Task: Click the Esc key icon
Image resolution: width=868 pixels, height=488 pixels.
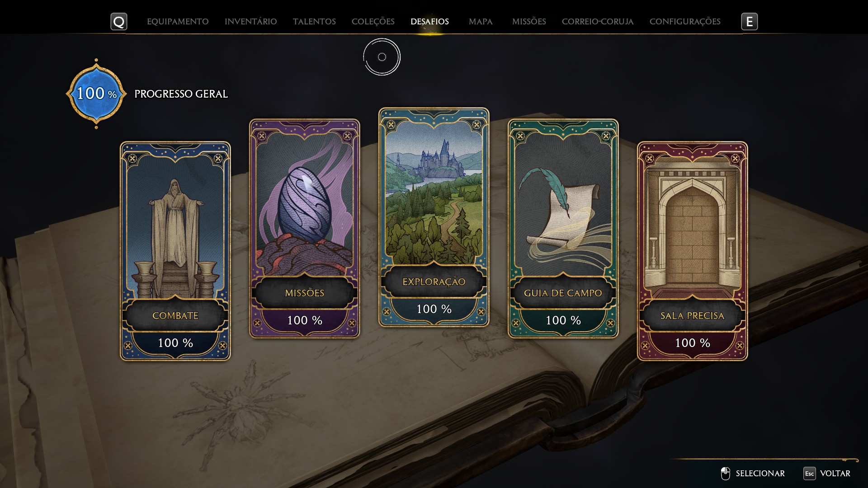Action: click(x=809, y=474)
